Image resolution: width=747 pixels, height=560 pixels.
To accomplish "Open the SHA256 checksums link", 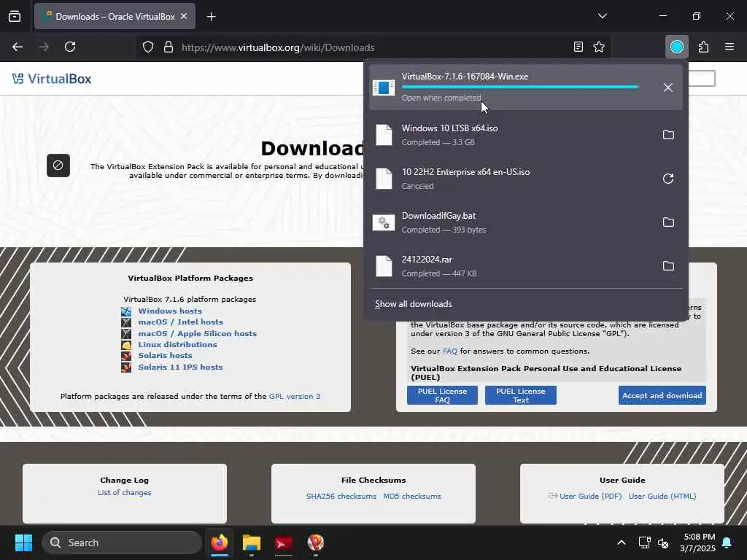I will tap(341, 496).
